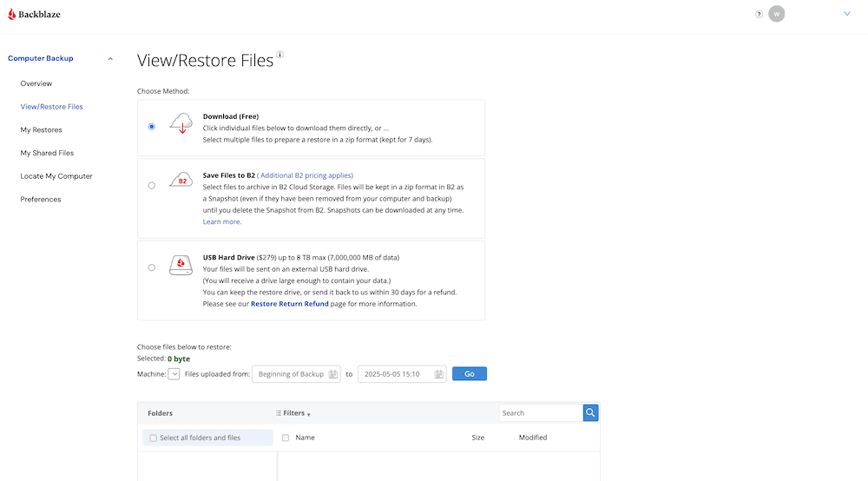Select the Save Files to B2 radio button
Screen dimensions: 868x481
click(152, 186)
